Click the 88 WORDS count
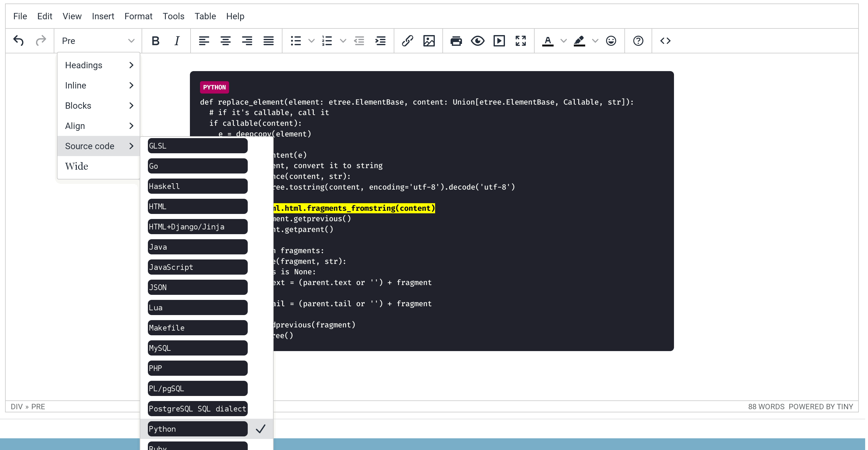Viewport: 868px width, 450px height. point(766,406)
